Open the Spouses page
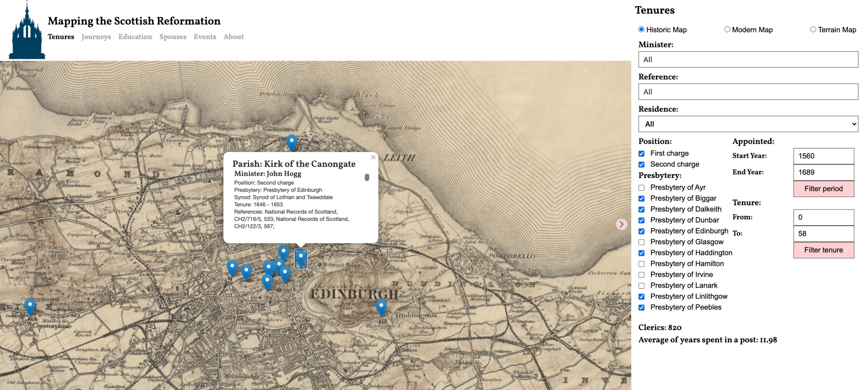Image resolution: width=868 pixels, height=390 pixels. (173, 37)
